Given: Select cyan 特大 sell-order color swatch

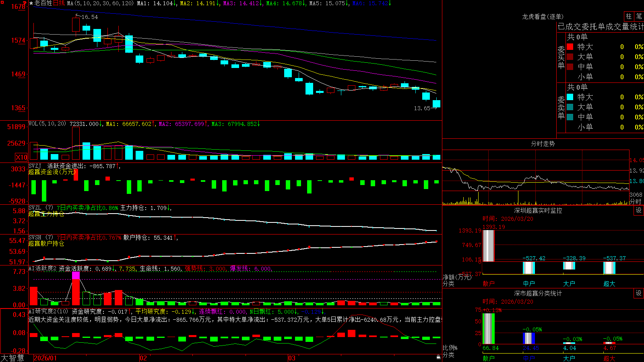Looking at the screenshot, I should click(x=570, y=97).
